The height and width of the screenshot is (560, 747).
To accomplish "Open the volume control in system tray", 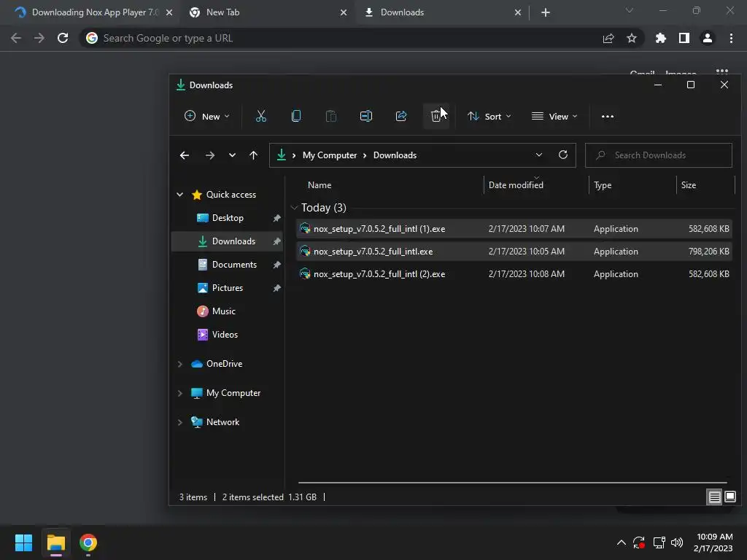I will [676, 542].
